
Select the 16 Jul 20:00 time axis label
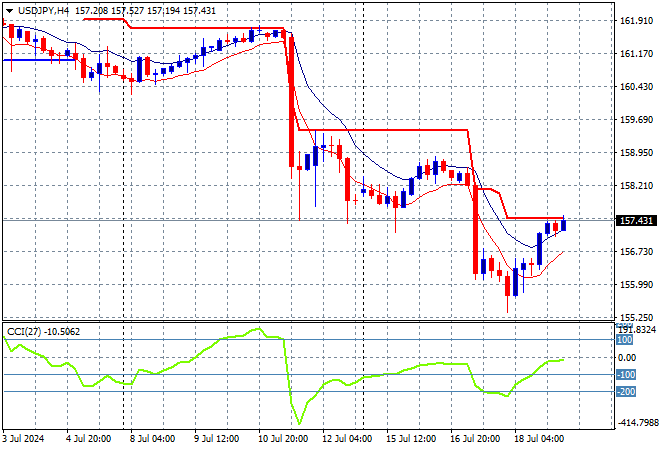point(475,439)
